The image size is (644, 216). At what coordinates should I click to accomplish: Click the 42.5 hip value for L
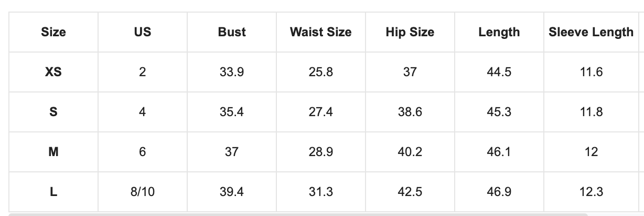410,192
